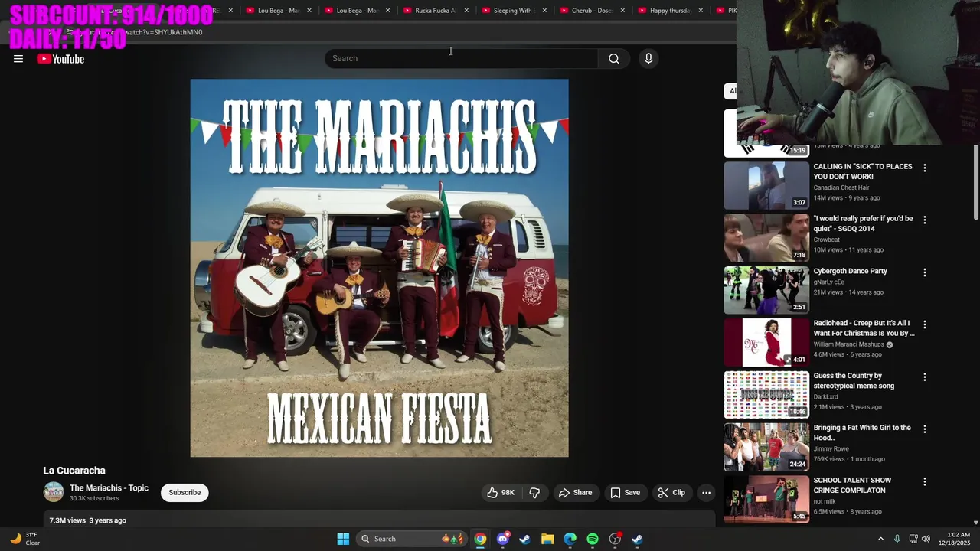Click channel name 'Jimmy Rowe'
The width and height of the screenshot is (980, 551).
831,449
